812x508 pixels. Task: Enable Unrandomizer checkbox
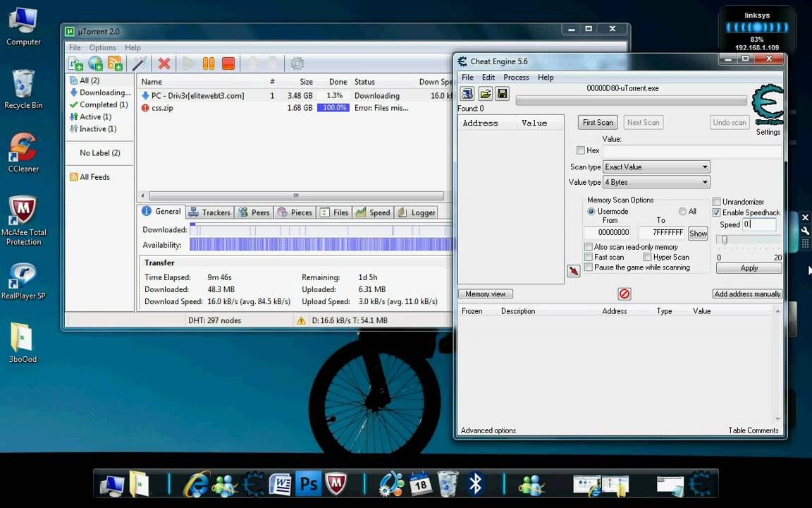(717, 202)
